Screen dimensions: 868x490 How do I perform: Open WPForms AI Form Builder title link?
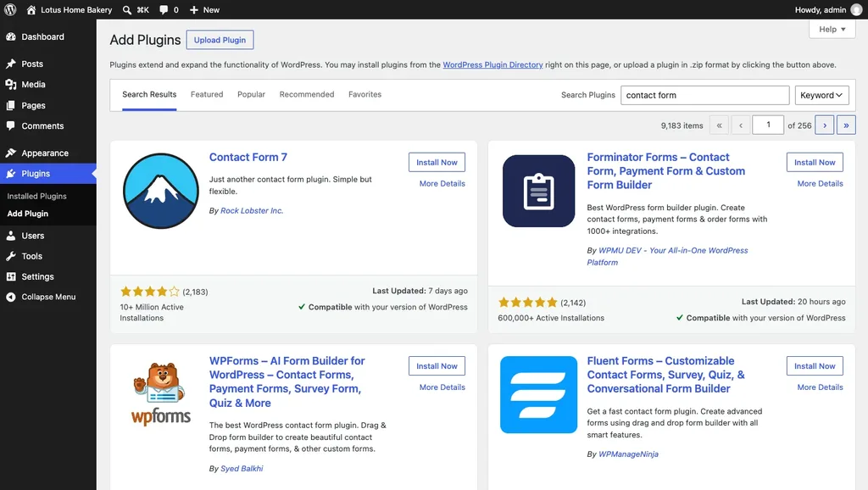(287, 382)
